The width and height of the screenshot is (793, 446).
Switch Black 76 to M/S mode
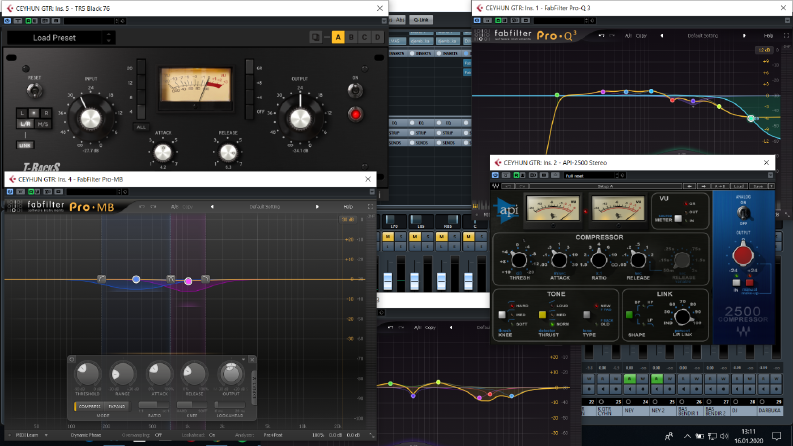(x=43, y=124)
